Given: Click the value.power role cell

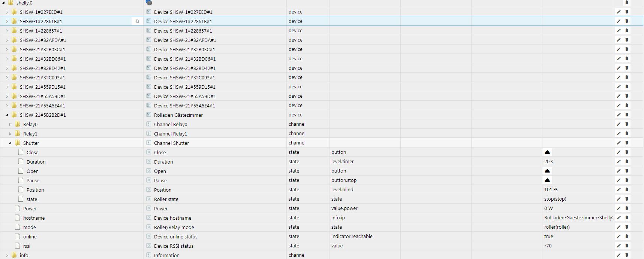Looking at the screenshot, I should click(344, 208).
